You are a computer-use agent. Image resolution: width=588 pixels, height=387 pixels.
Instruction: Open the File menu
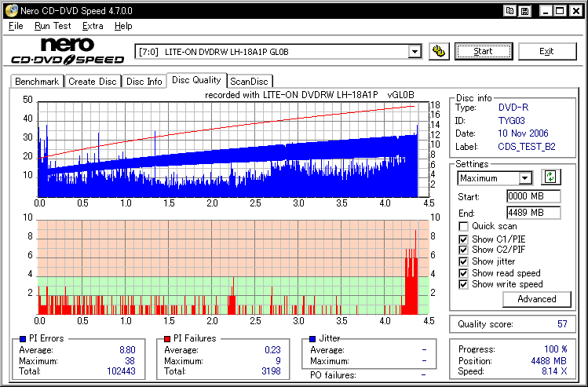coord(16,26)
